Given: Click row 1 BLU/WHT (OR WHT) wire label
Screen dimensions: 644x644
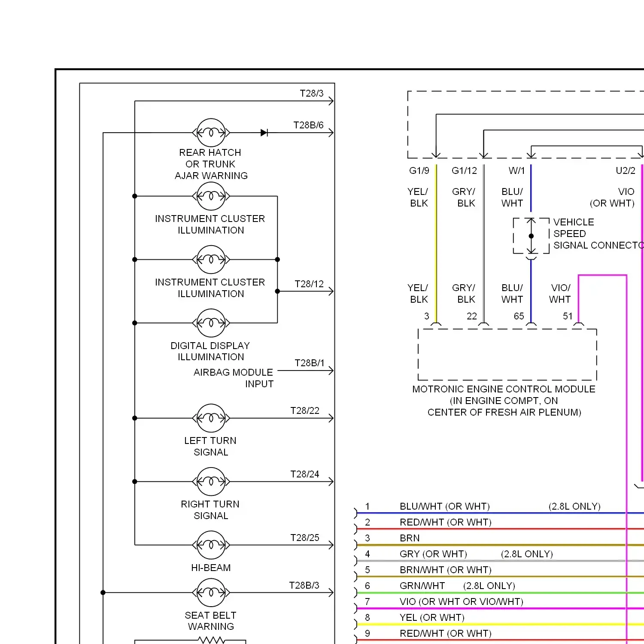Looking at the screenshot, I should [445, 506].
